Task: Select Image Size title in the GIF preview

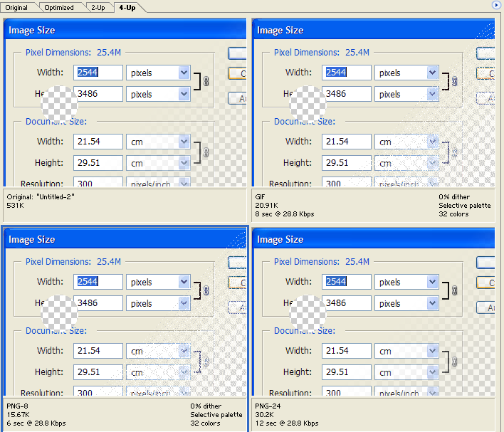Action: [x=280, y=30]
